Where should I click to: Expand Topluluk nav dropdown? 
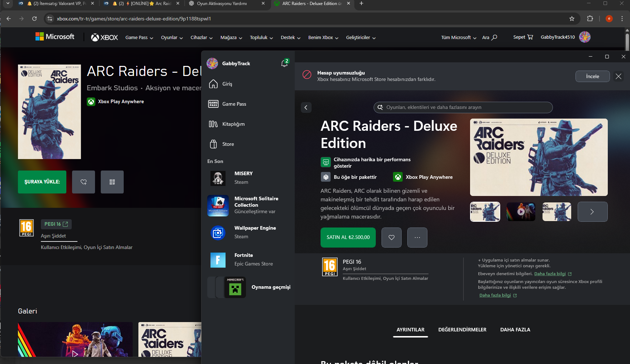pyautogui.click(x=261, y=38)
